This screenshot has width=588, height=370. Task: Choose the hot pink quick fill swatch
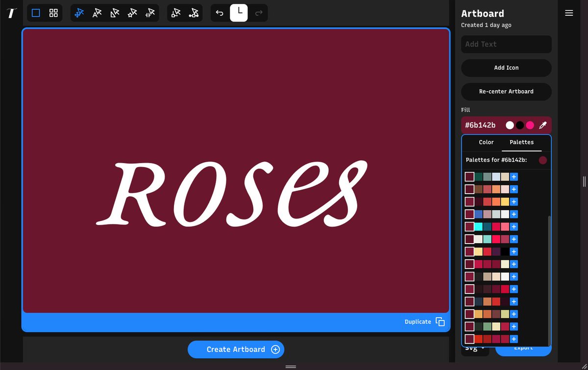(x=530, y=125)
